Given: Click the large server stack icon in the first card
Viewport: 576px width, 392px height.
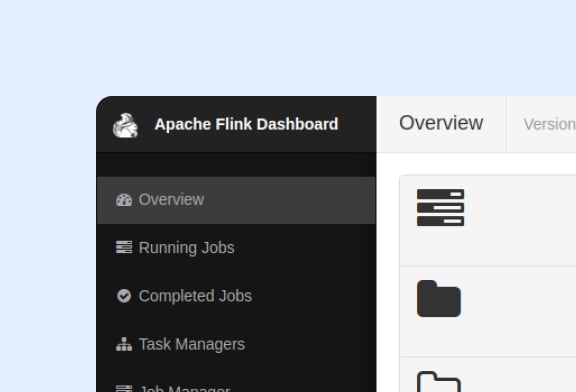Looking at the screenshot, I should [x=440, y=208].
